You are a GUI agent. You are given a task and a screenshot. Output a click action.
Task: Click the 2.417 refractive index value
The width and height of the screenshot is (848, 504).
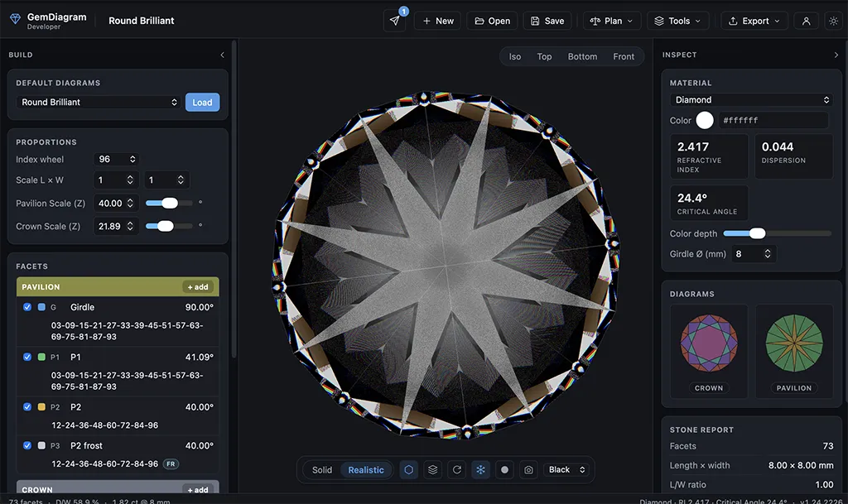(693, 147)
